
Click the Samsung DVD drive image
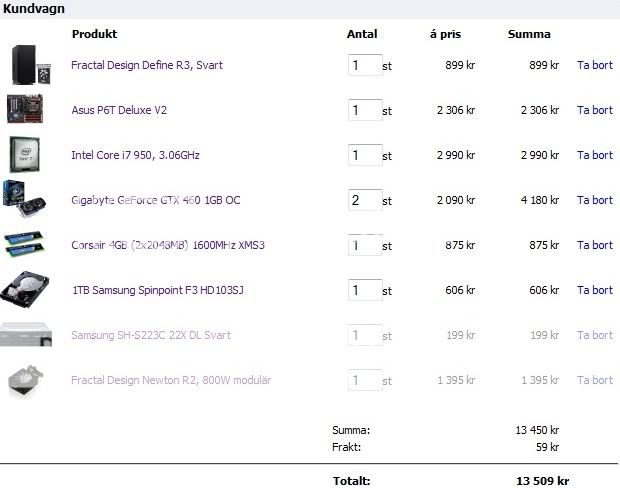[24, 334]
